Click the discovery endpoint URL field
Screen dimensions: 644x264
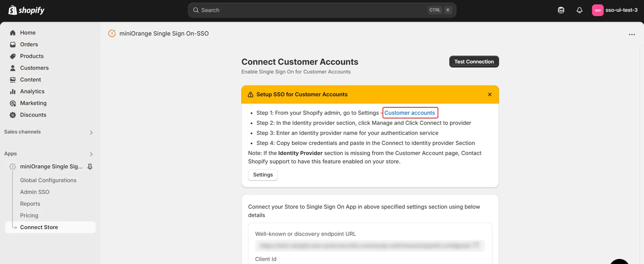pyautogui.click(x=370, y=246)
